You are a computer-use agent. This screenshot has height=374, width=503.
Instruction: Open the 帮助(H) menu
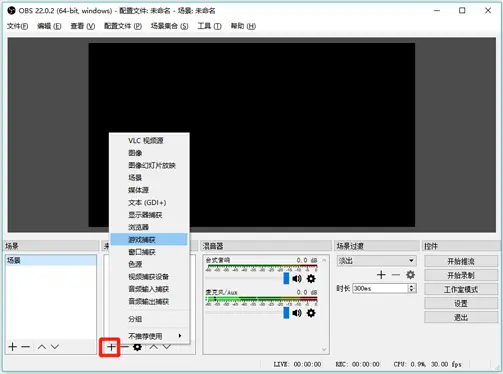pyautogui.click(x=243, y=26)
